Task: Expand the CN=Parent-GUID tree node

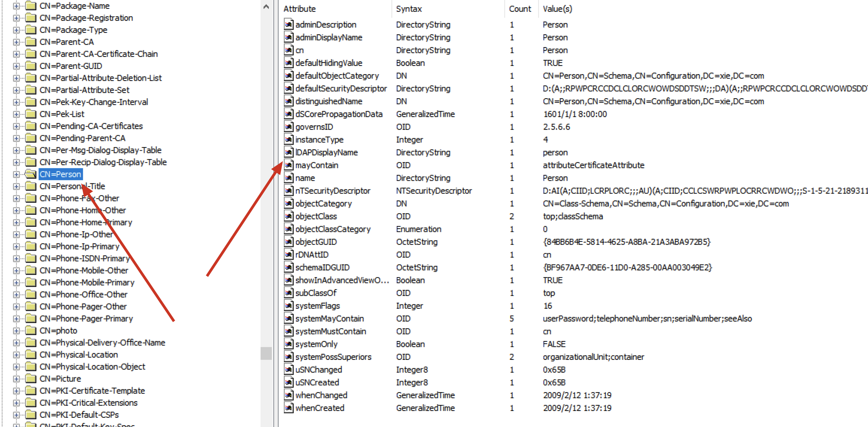Action: point(16,66)
